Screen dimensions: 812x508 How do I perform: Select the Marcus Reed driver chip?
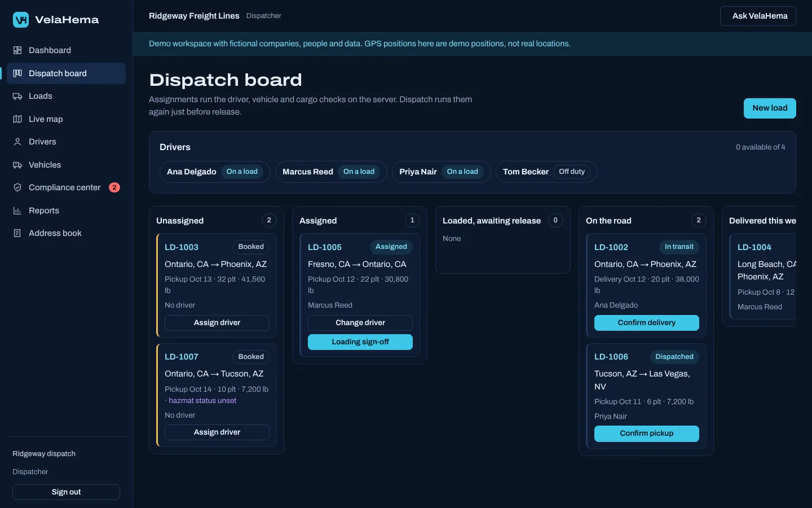(331, 172)
